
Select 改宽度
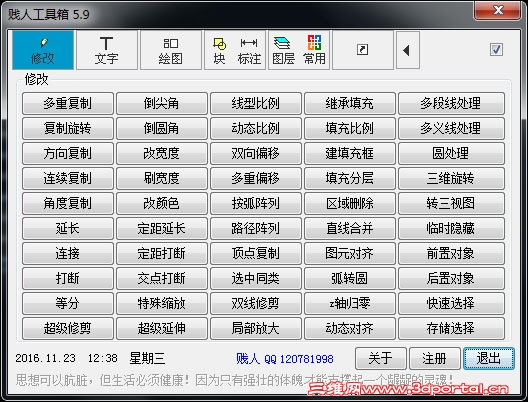pos(162,154)
